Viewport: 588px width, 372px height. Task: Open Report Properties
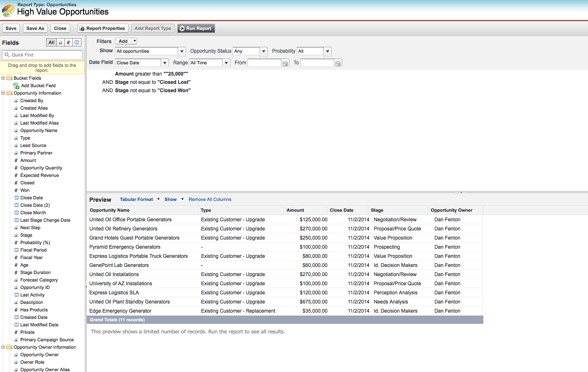pyautogui.click(x=103, y=28)
